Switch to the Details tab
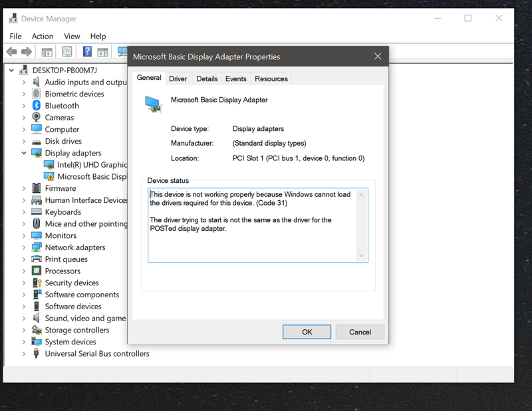The height and width of the screenshot is (411, 532). click(207, 78)
